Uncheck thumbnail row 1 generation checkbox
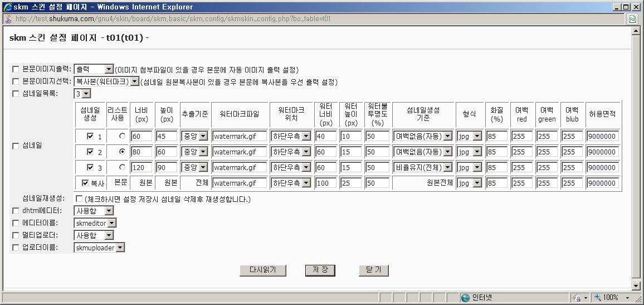This screenshot has width=644, height=305. (x=90, y=136)
